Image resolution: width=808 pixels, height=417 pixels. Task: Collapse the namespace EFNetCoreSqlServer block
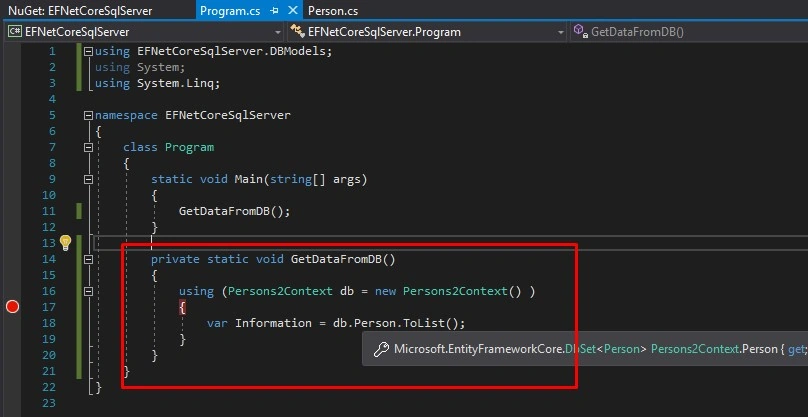click(x=89, y=115)
